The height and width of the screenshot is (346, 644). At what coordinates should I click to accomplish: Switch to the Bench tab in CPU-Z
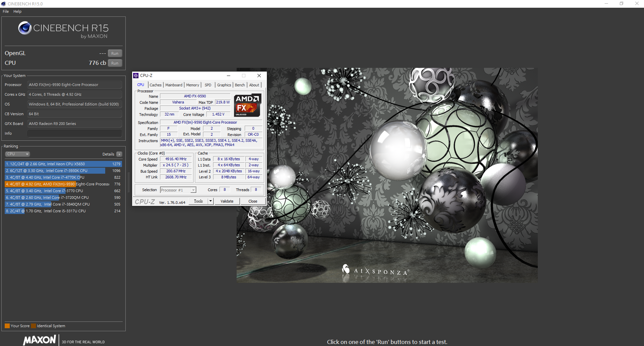240,85
